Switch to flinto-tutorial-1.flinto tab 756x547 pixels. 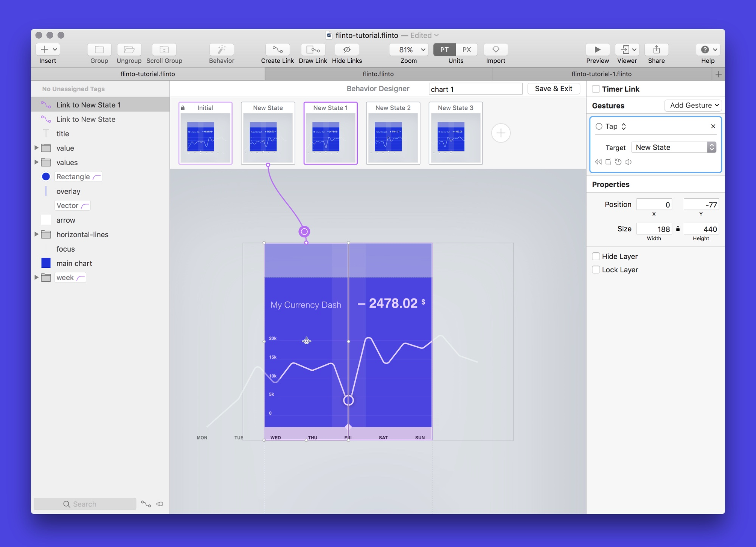601,74
